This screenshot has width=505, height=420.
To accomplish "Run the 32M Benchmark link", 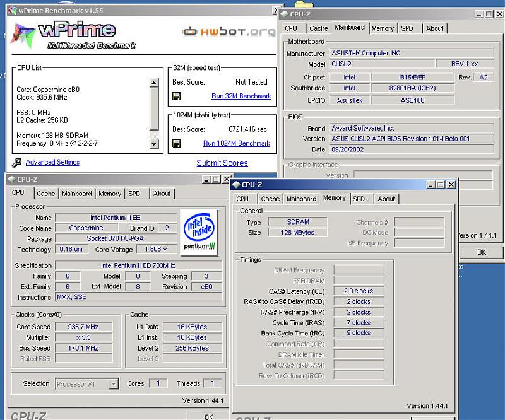I will point(241,96).
